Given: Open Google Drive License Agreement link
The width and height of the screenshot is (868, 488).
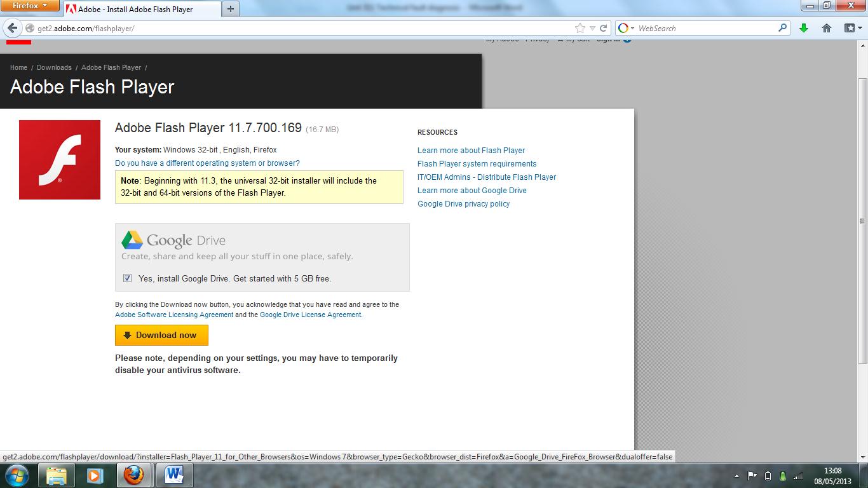Looking at the screenshot, I should click(311, 315).
